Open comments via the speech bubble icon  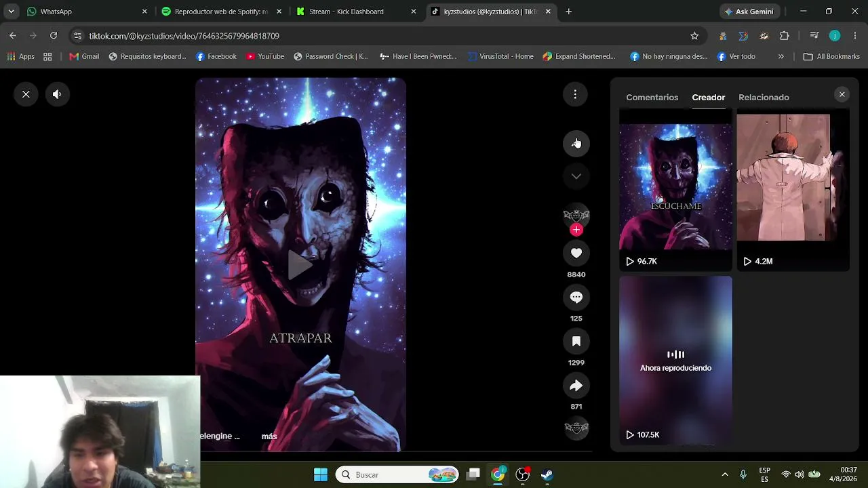[576, 297]
